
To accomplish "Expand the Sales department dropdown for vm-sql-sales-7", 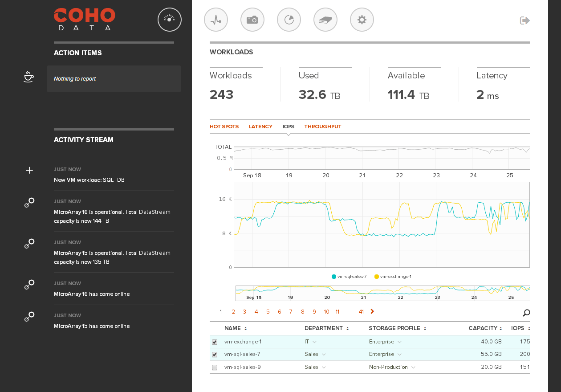I will [324, 355].
